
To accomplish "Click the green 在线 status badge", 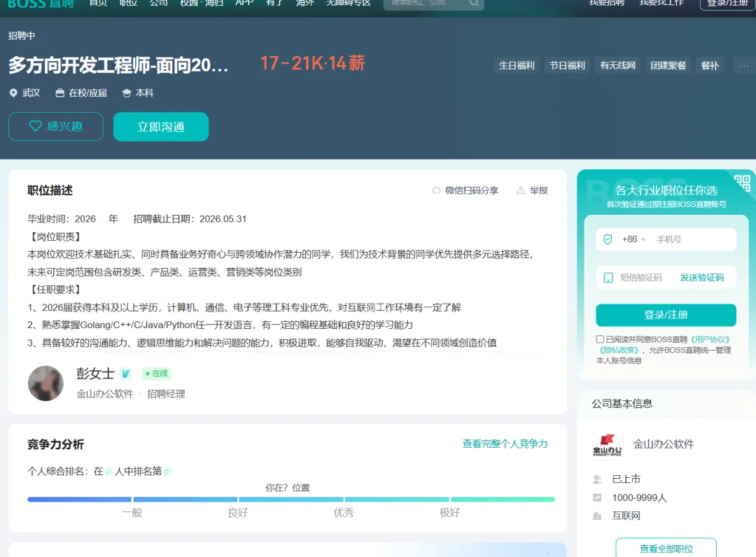I will [x=157, y=374].
